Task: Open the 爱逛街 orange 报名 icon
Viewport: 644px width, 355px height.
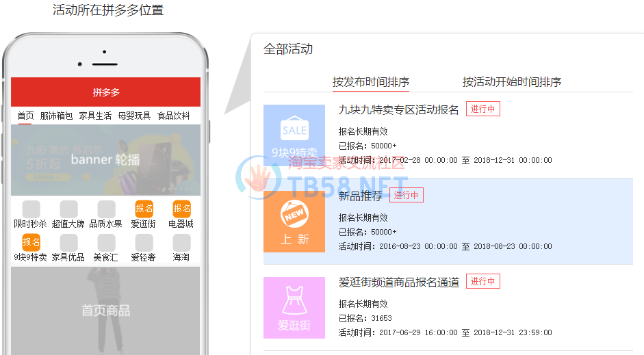Action: (x=144, y=209)
